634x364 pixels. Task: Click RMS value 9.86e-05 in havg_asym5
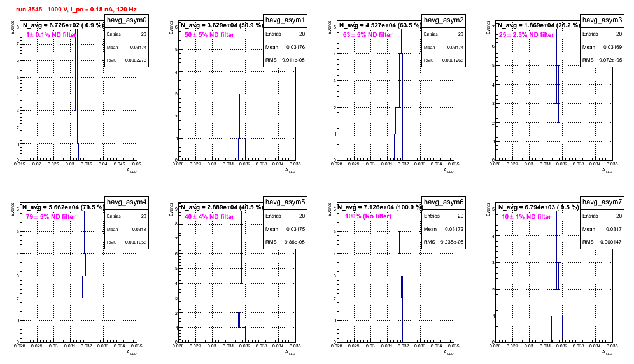coord(294,242)
